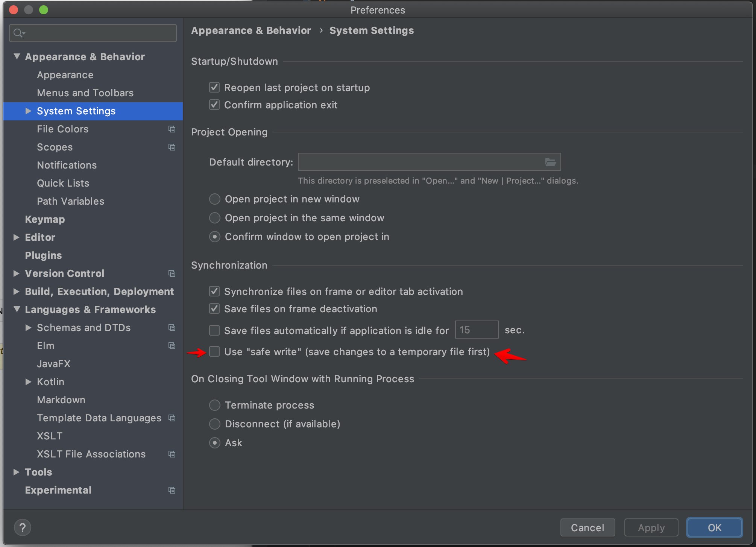The image size is (756, 547).
Task: Open the Notifications settings page
Action: click(67, 165)
